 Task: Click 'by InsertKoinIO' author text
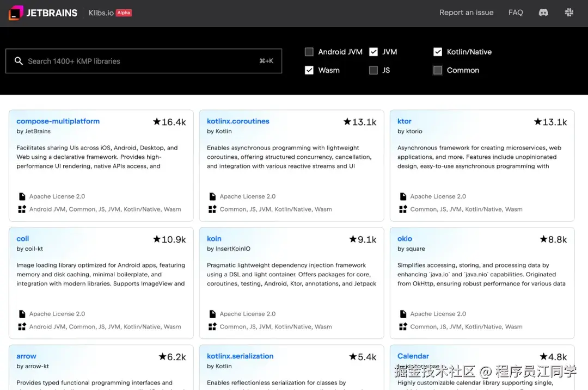pos(228,249)
